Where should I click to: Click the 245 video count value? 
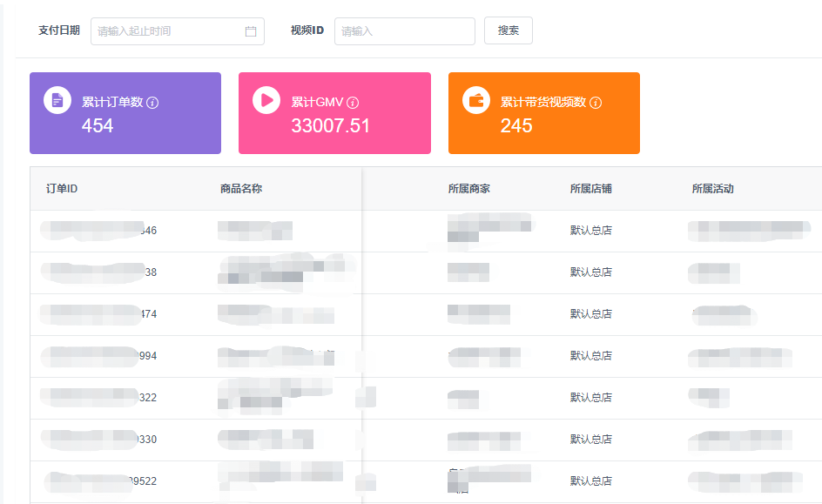pyautogui.click(x=516, y=126)
